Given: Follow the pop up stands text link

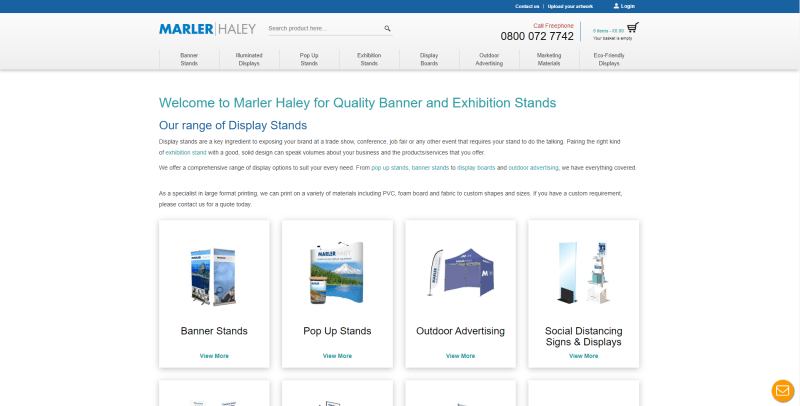Looking at the screenshot, I should (390, 168).
